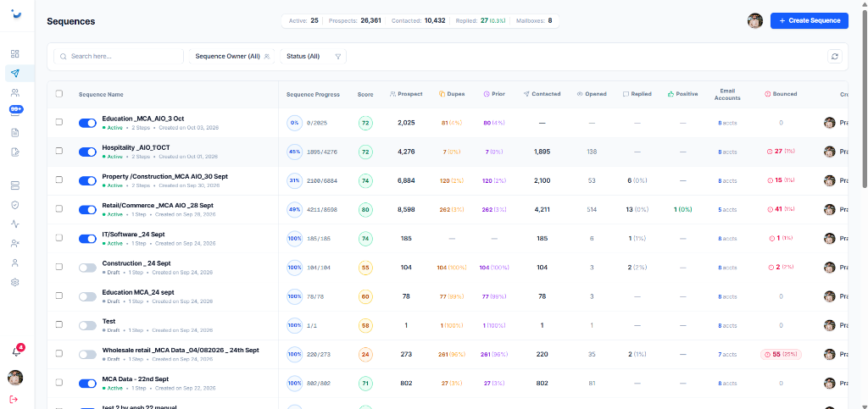868x409 pixels.
Task: Open the edit-document icon in sidebar
Action: 15,152
